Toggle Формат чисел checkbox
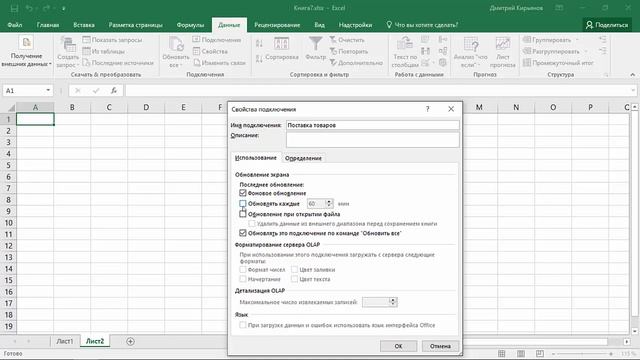 [243, 269]
